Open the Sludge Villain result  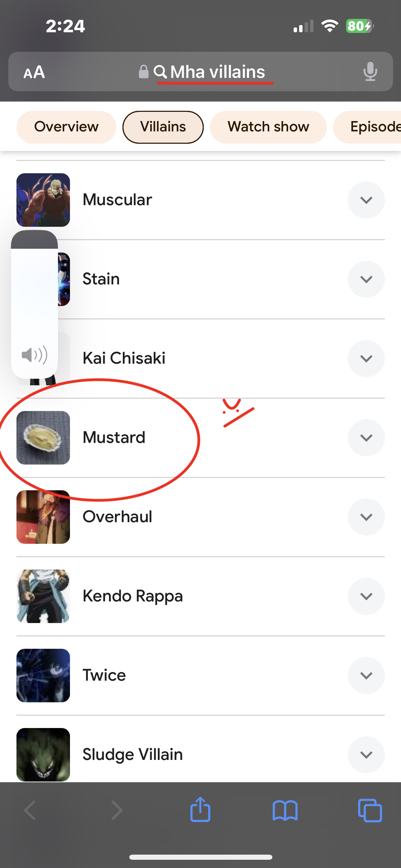(x=133, y=755)
